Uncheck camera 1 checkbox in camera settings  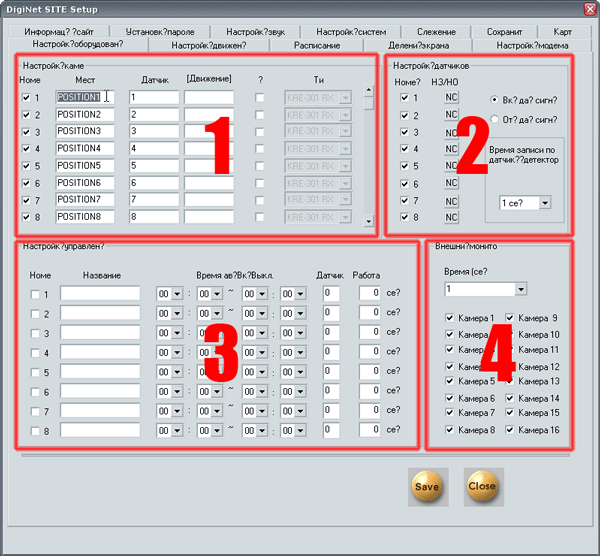tap(26, 98)
